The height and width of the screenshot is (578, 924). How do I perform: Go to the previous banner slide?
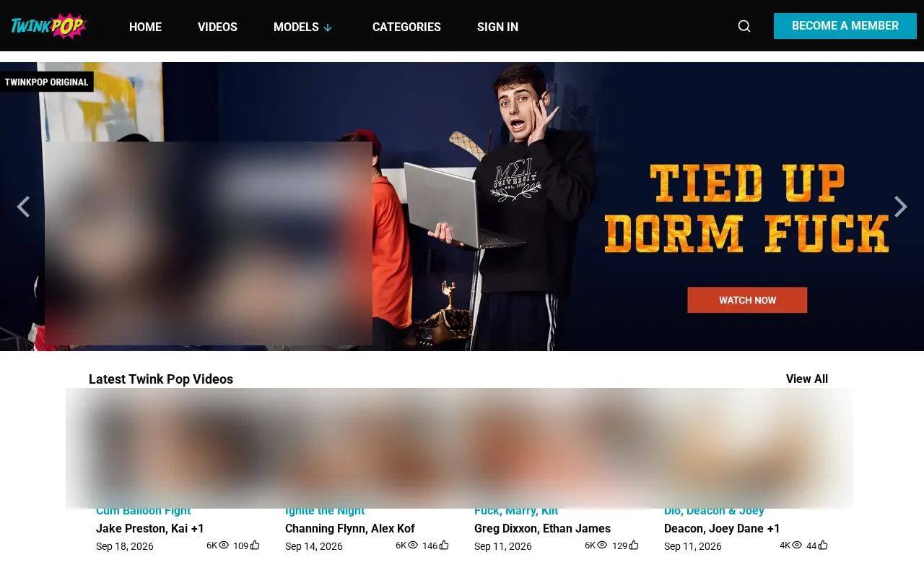[x=23, y=207]
